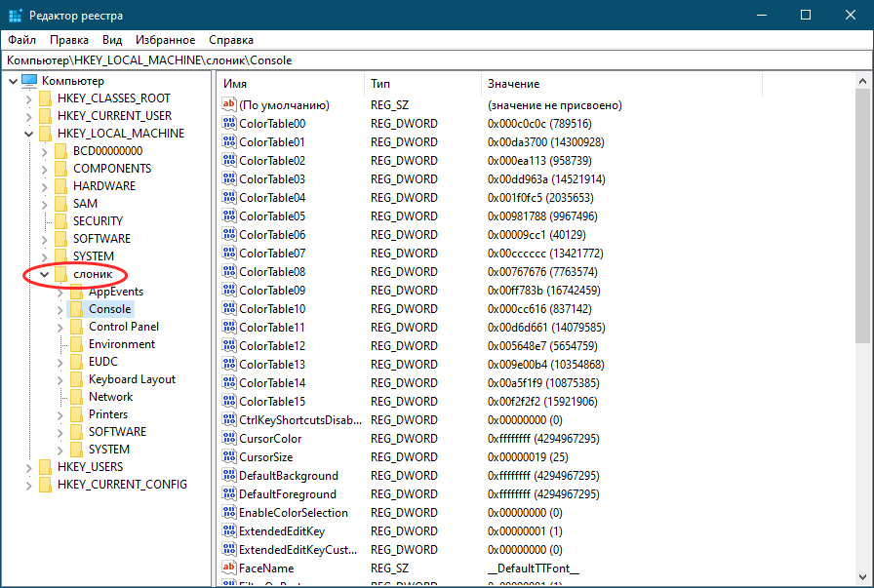Click the string value icon beside FaceName
The height and width of the screenshot is (588, 874).
(229, 568)
